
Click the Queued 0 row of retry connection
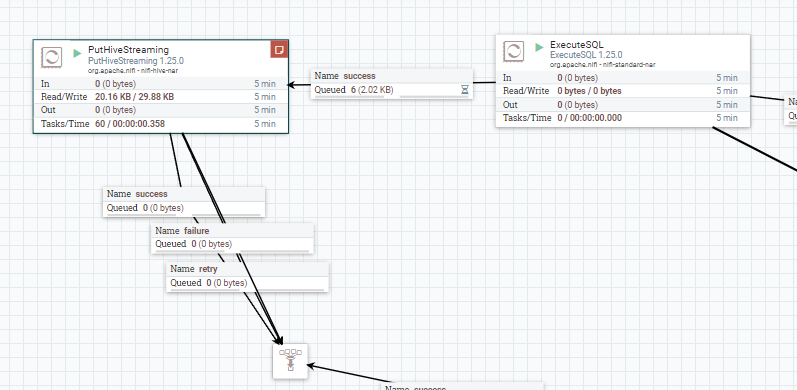248,283
